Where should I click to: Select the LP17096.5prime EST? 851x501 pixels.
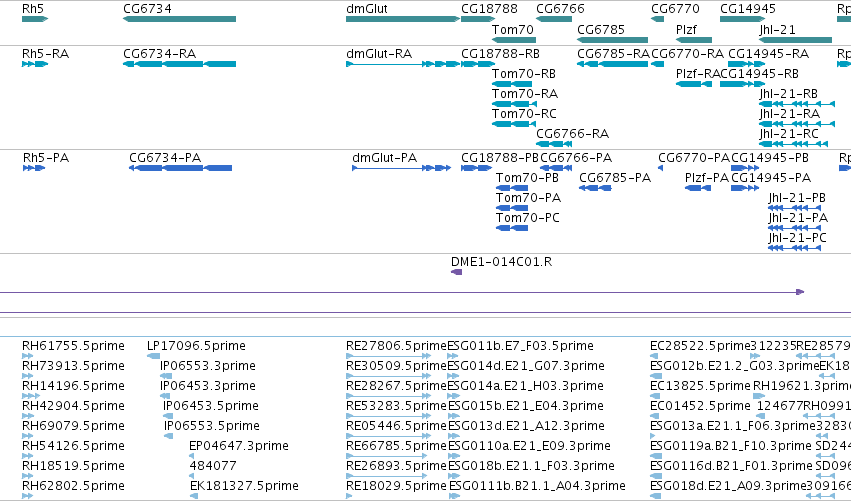(x=154, y=357)
